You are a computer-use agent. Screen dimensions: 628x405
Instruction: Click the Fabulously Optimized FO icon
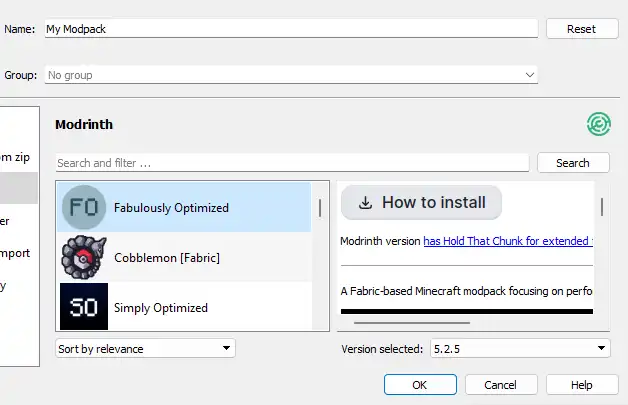(x=83, y=207)
